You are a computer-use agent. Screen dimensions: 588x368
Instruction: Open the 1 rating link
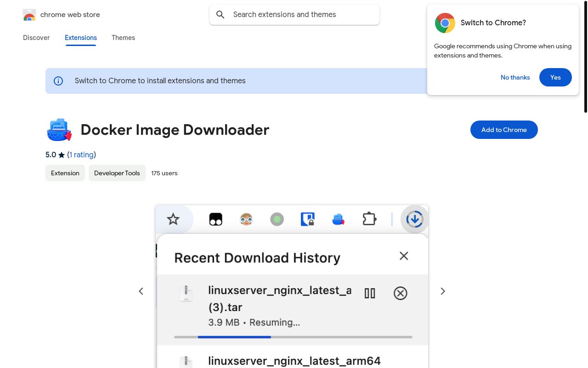(x=82, y=155)
